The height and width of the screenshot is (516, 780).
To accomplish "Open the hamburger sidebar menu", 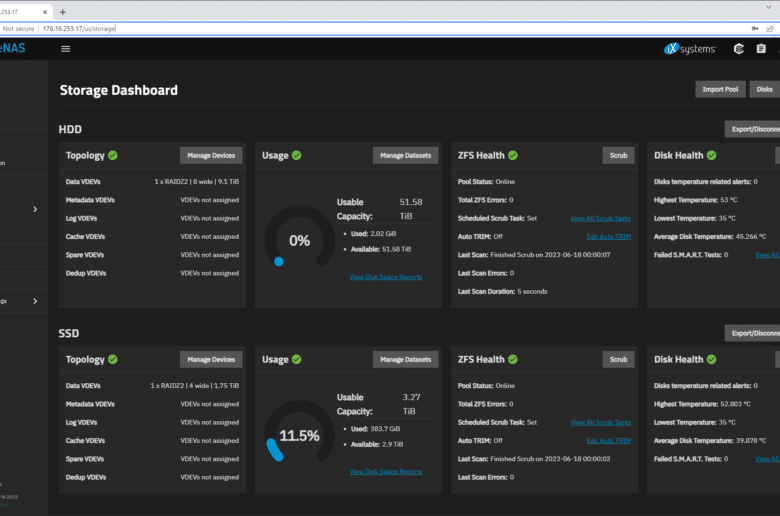I will coord(65,49).
